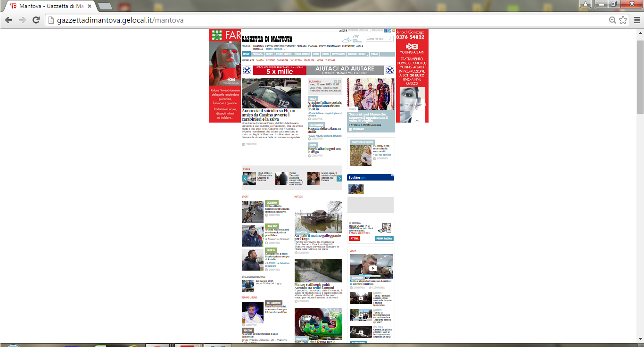Reload the page with the refresh icon
The image size is (644, 347).
coord(36,20)
